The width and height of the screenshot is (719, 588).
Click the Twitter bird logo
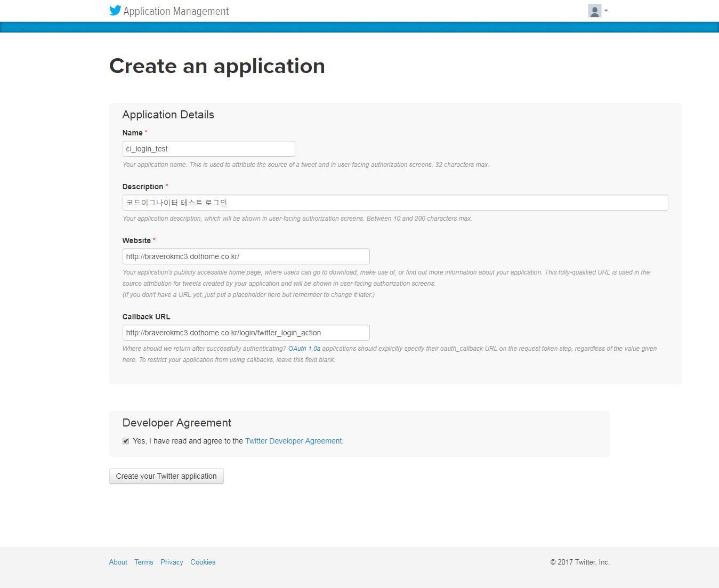(x=115, y=11)
